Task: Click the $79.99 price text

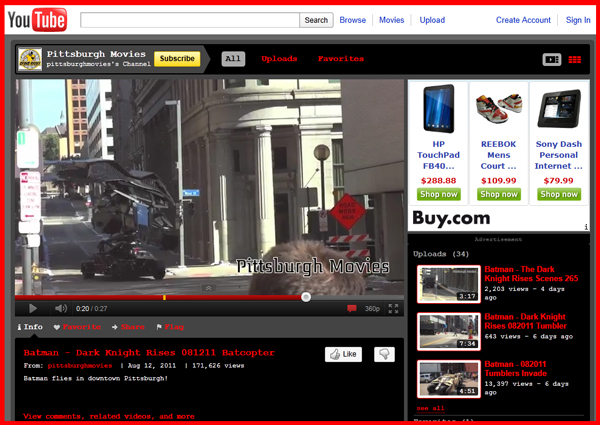Action: point(559,181)
